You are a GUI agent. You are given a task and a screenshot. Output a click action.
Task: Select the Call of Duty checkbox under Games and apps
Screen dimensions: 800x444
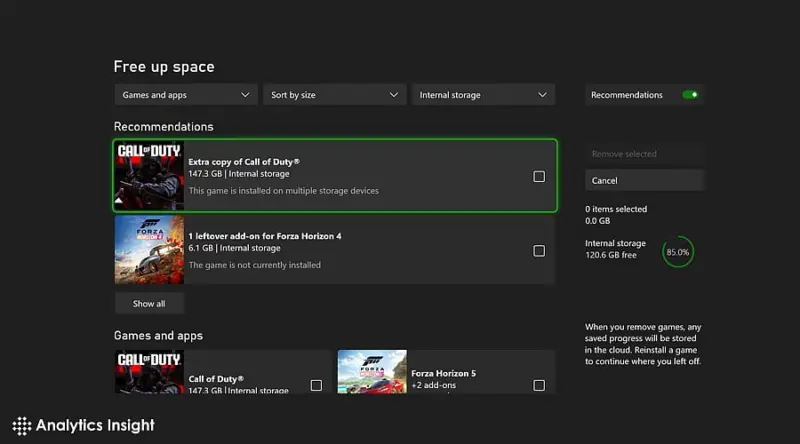click(316, 385)
